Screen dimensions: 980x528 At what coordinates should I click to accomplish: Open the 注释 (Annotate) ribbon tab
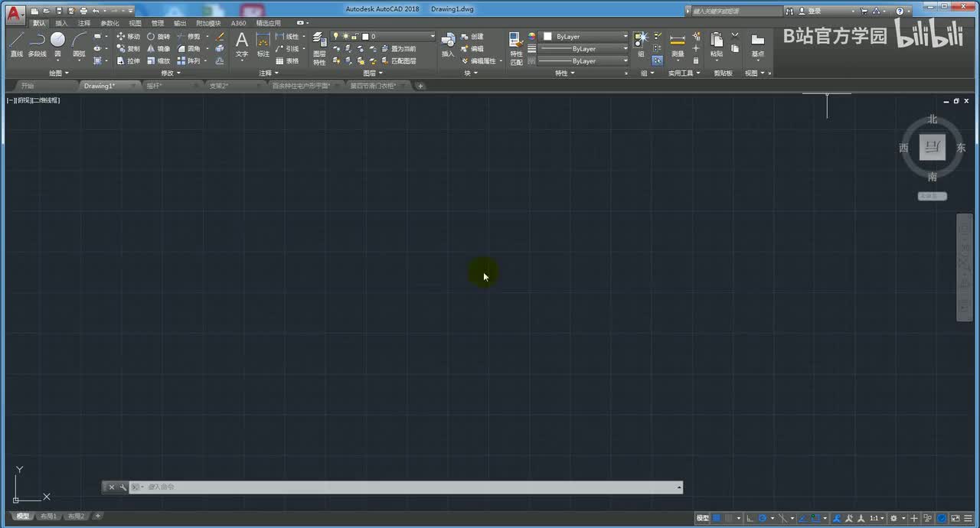tap(84, 23)
